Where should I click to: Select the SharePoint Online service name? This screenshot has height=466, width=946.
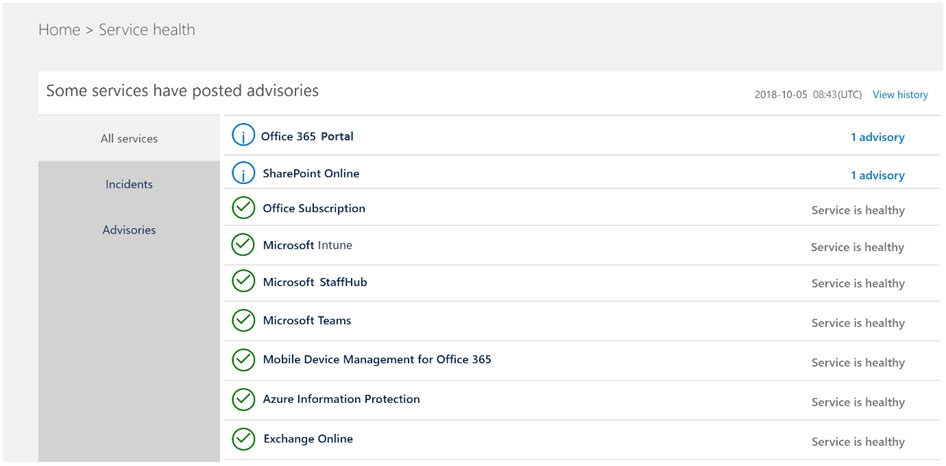point(311,174)
